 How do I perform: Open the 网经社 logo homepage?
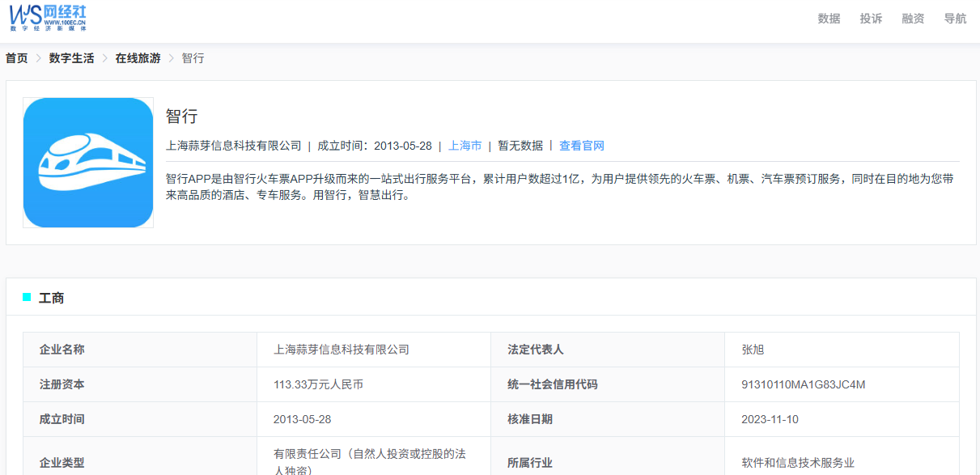(48, 17)
